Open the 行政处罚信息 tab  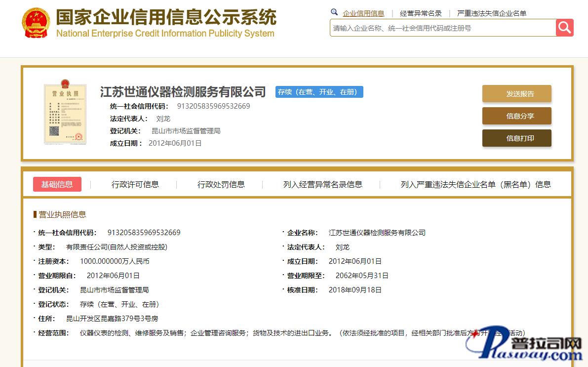pos(221,184)
